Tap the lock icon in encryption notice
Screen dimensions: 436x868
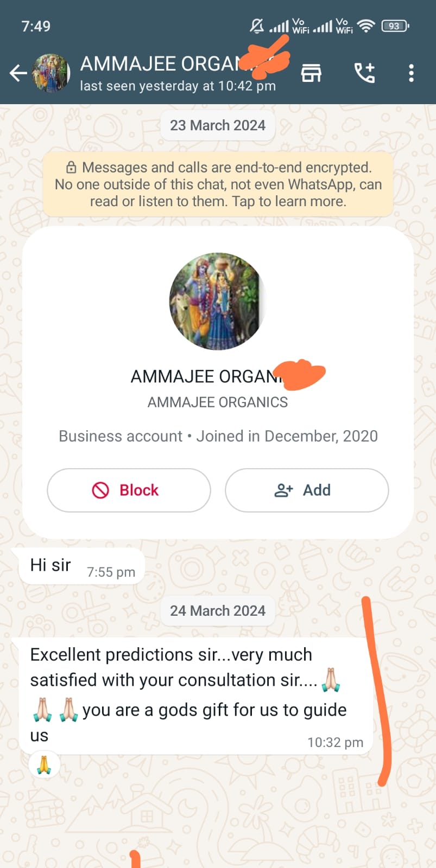71,167
